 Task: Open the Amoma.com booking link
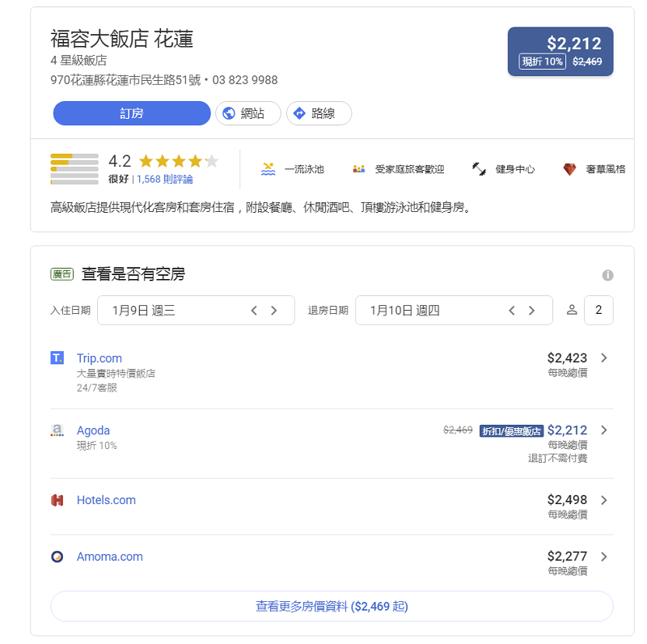click(x=110, y=557)
